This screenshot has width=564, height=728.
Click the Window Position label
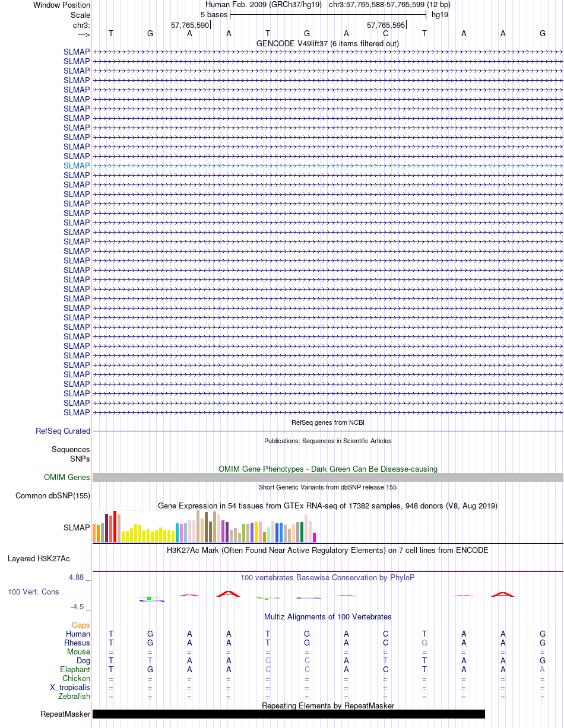pos(62,5)
